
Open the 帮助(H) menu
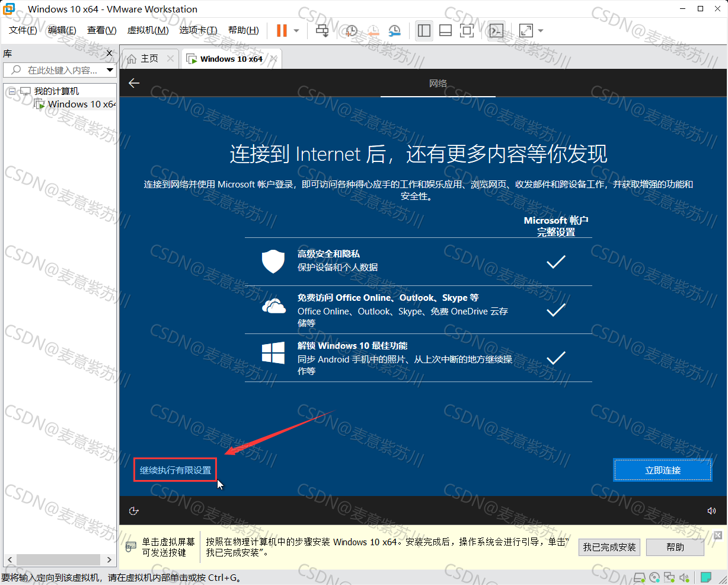pyautogui.click(x=244, y=30)
